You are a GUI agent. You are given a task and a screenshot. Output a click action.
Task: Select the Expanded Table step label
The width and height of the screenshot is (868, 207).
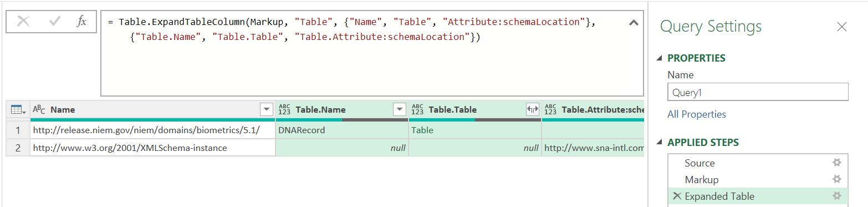pos(719,196)
